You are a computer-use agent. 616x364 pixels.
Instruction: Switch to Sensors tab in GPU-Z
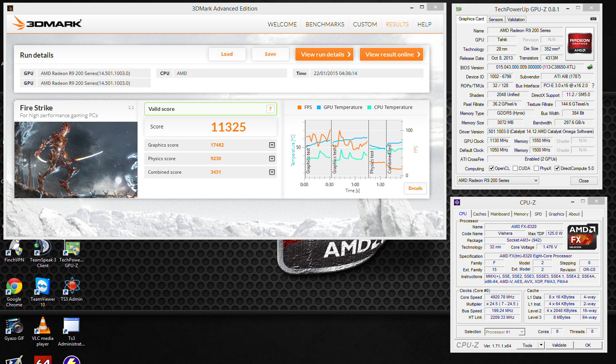(495, 20)
